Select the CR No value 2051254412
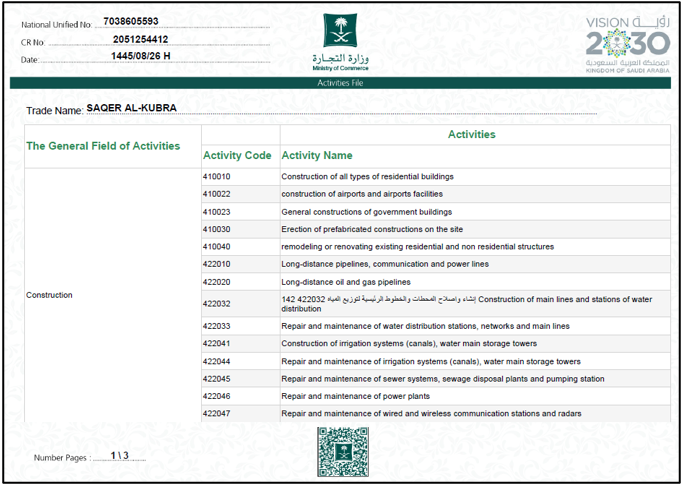This screenshot has height=485, width=681. pos(140,40)
